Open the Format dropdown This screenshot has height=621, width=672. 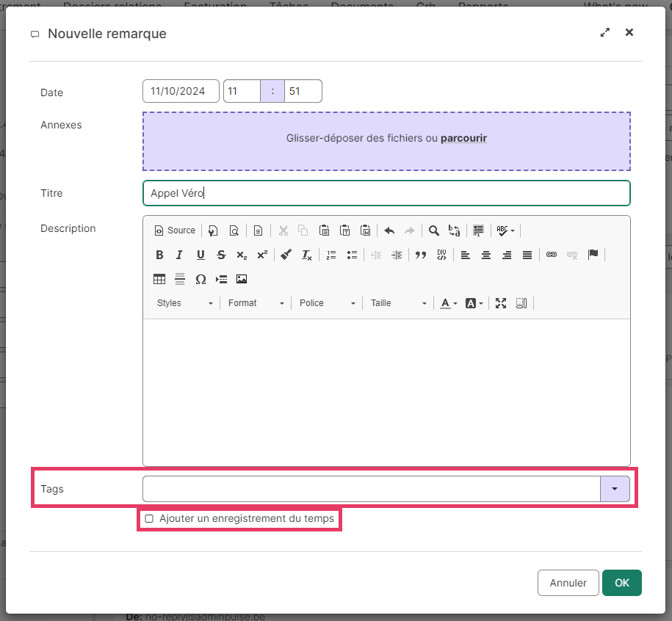(256, 303)
